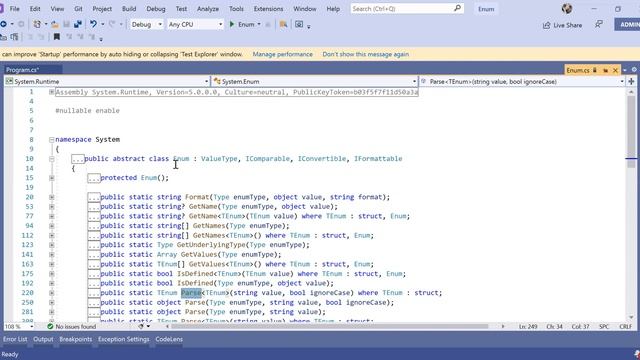Open the Breakpoints tab
Viewport: 640px width, 360px height.
coord(76,339)
